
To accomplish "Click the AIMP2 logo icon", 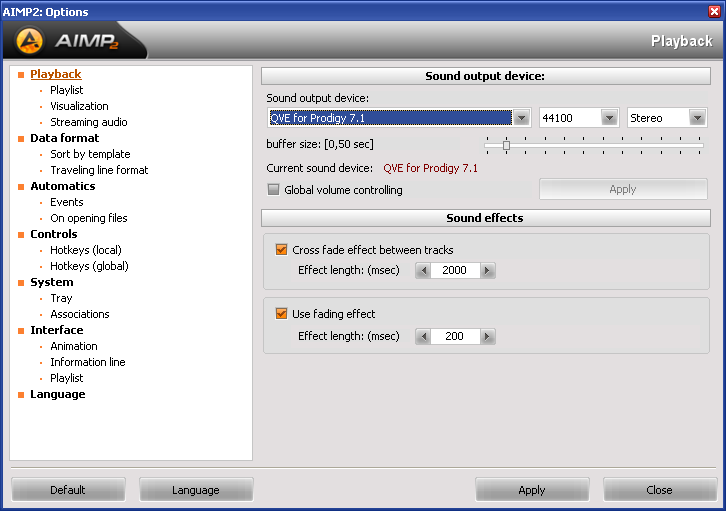I will (x=30, y=41).
